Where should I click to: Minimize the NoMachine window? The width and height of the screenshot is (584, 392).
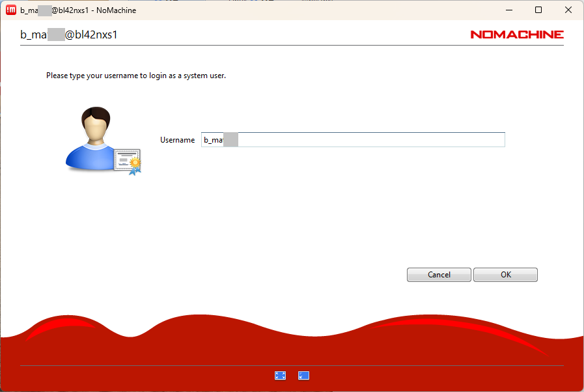(508, 10)
